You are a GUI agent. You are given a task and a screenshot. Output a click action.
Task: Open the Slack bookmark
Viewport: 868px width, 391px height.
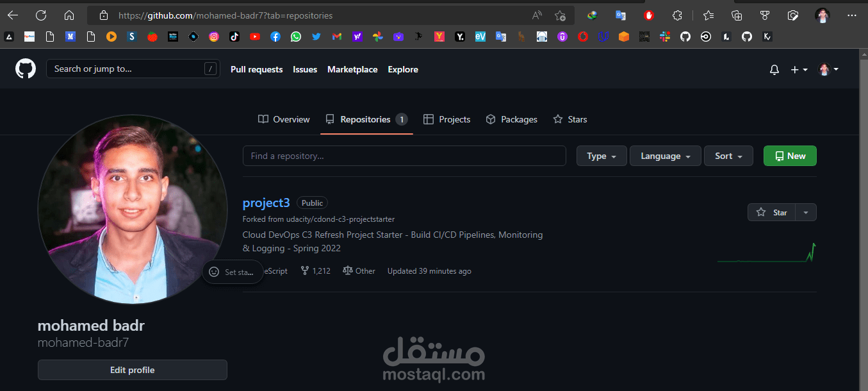665,37
